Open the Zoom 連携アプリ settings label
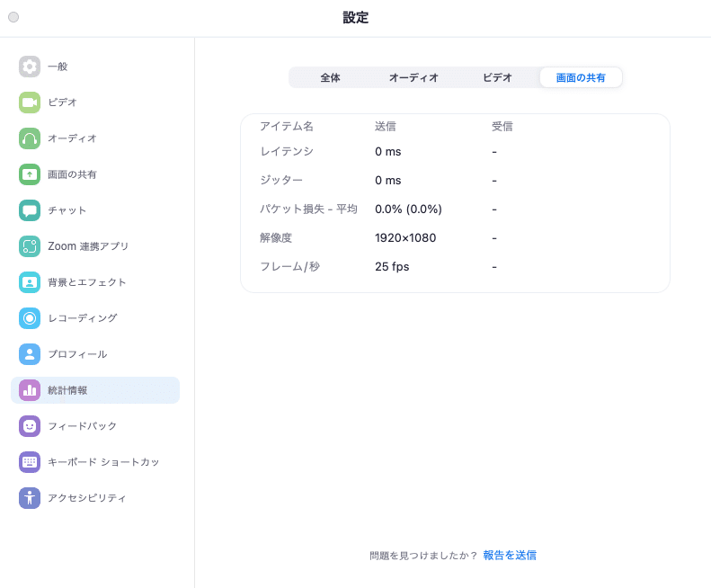 [88, 246]
